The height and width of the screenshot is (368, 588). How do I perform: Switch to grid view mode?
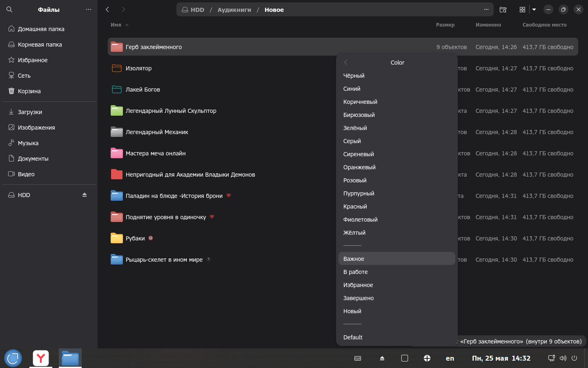[x=522, y=9]
